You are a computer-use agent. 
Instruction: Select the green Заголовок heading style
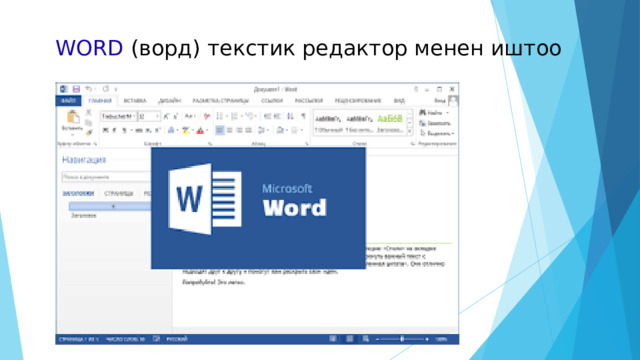(x=390, y=124)
